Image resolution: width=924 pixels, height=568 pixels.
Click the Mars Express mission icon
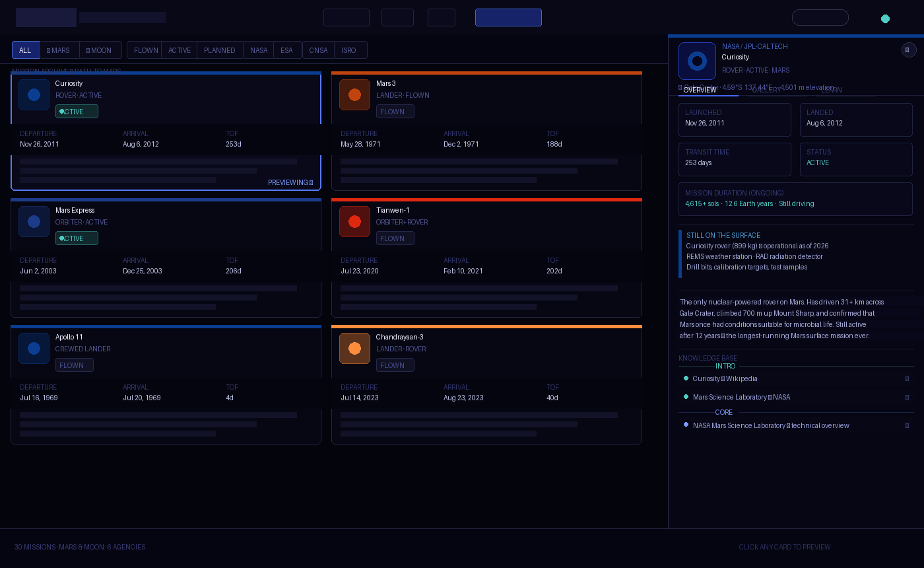point(34,221)
